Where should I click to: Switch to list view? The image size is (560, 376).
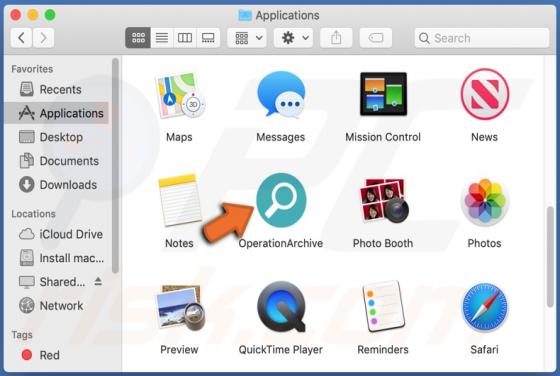pyautogui.click(x=162, y=38)
